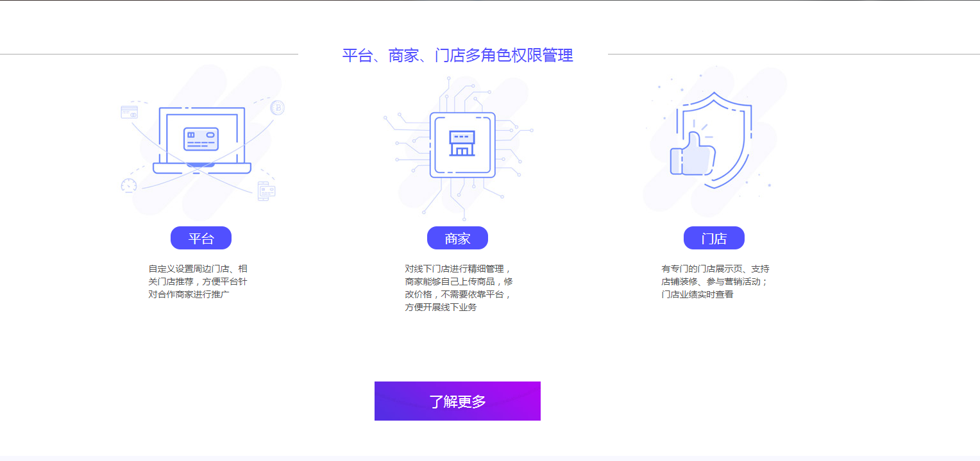Select the 商家 pill label

pos(457,238)
